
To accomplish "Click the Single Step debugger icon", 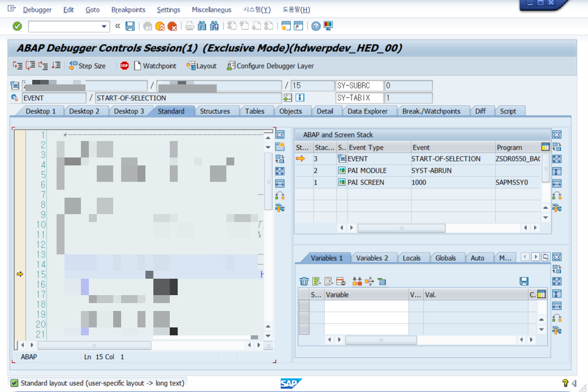I will pos(18,66).
